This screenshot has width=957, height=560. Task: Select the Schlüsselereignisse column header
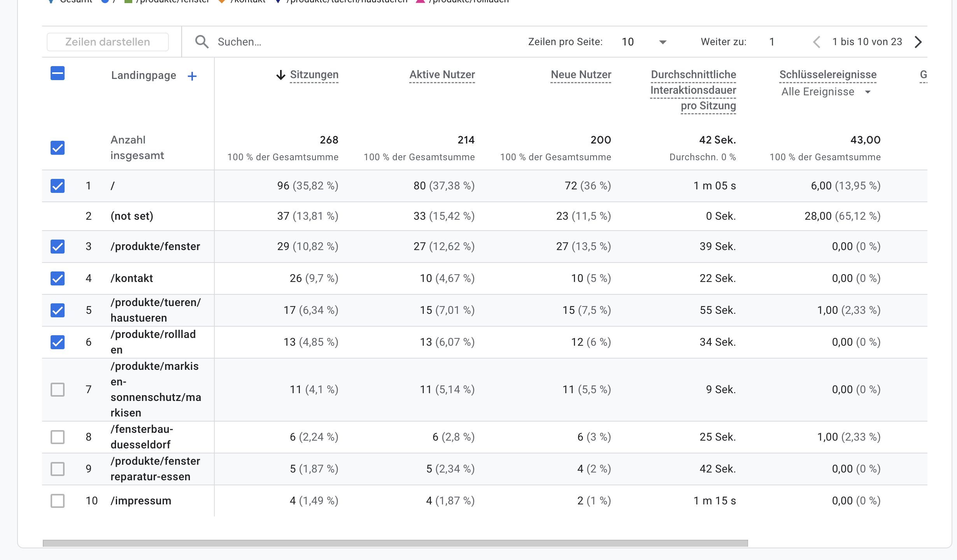827,75
